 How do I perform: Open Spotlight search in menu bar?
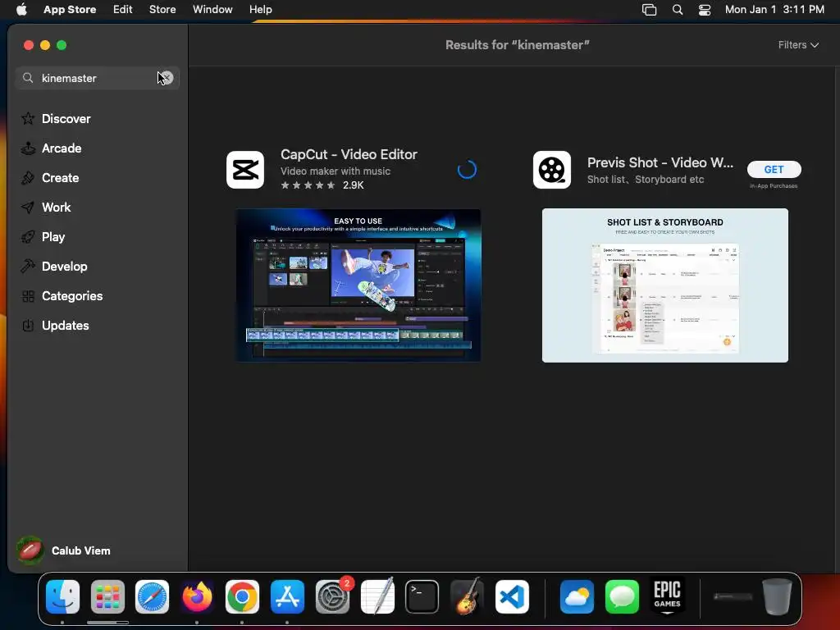678,10
